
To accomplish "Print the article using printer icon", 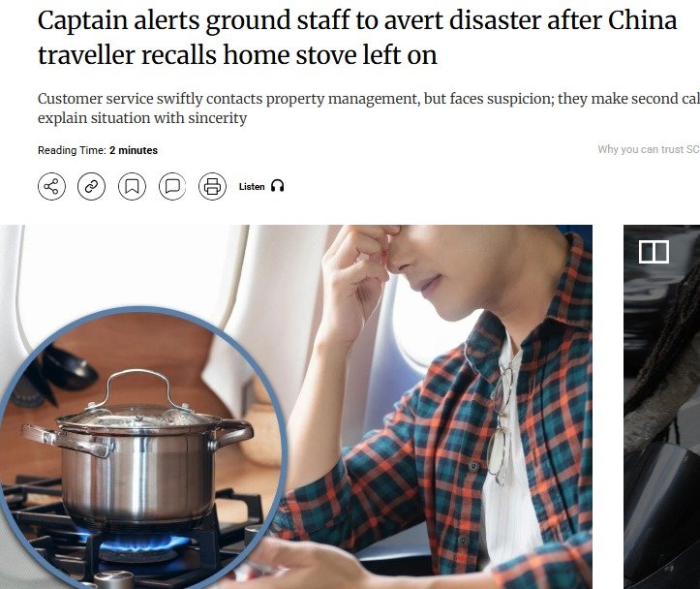I will pos(212,186).
